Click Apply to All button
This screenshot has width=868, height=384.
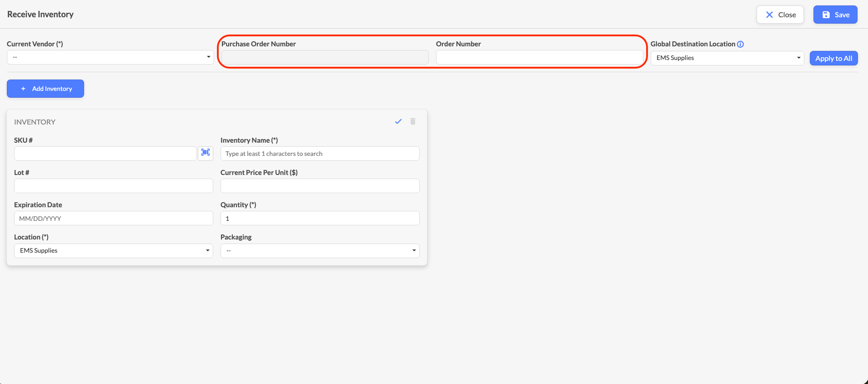click(833, 58)
